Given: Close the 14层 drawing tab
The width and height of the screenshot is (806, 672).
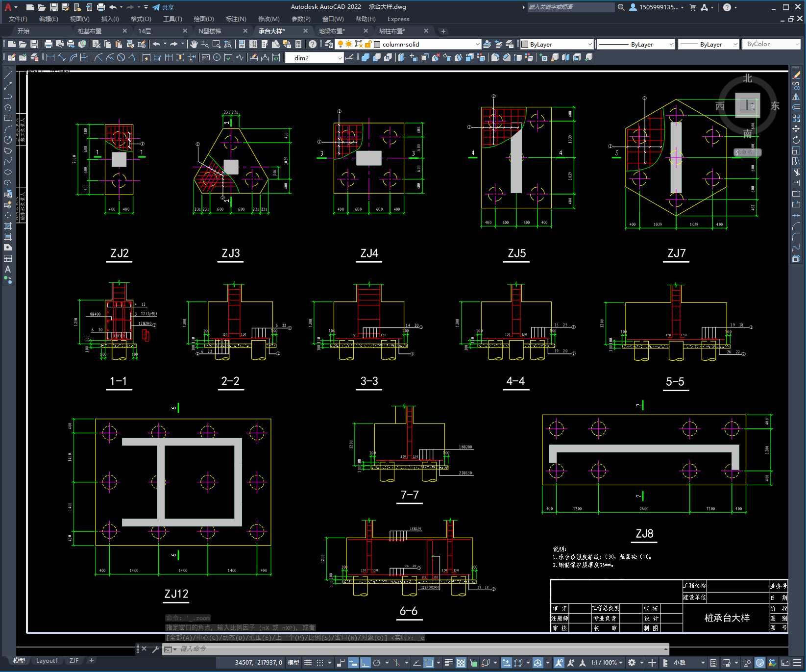Looking at the screenshot, I should (185, 31).
